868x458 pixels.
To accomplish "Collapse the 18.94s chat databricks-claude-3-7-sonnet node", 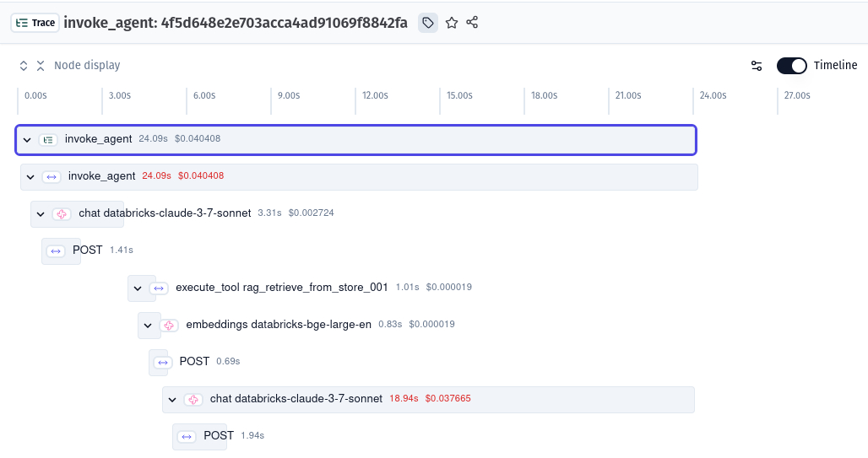I will point(172,399).
